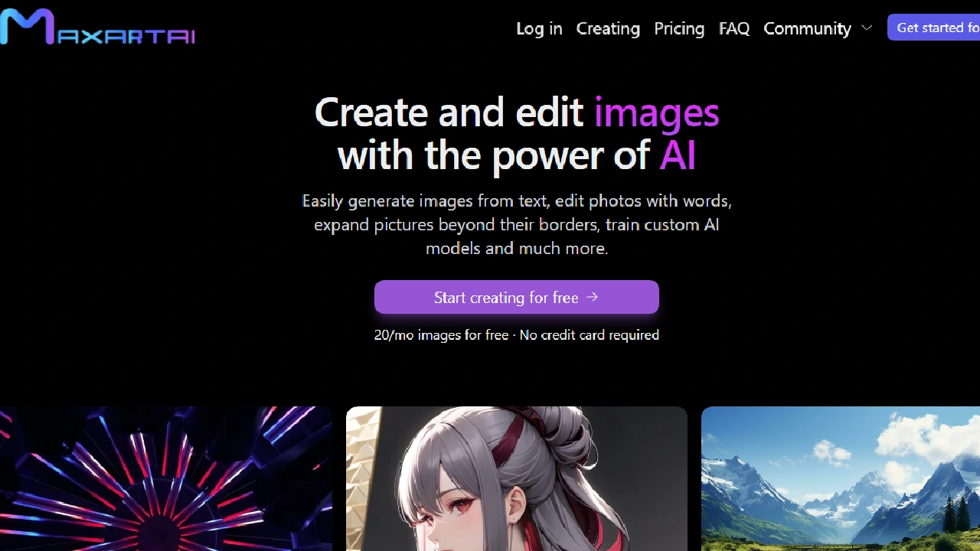980x551 pixels.
Task: Open the Pricing page
Action: click(x=679, y=28)
